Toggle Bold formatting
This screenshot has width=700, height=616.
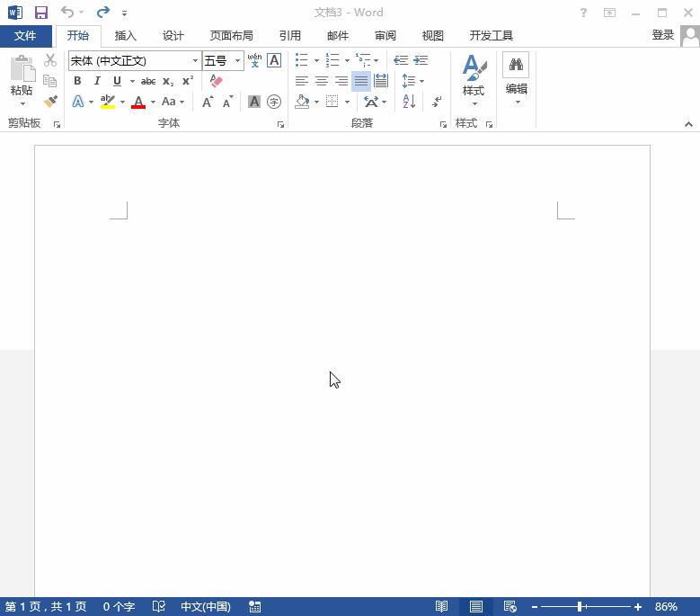coord(77,81)
